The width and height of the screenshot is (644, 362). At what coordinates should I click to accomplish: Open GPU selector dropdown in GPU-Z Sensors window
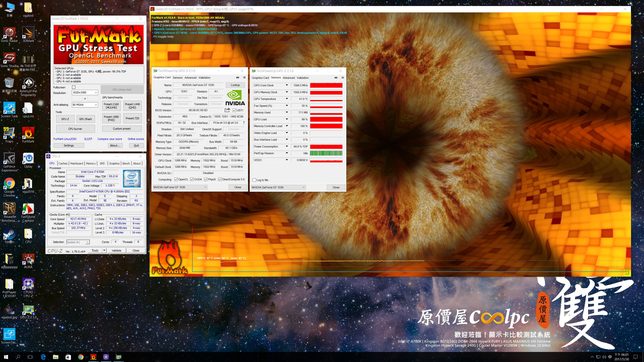coord(278,187)
